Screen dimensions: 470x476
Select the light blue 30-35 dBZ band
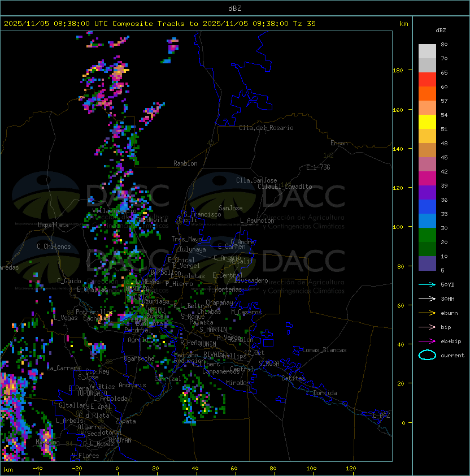click(x=427, y=221)
